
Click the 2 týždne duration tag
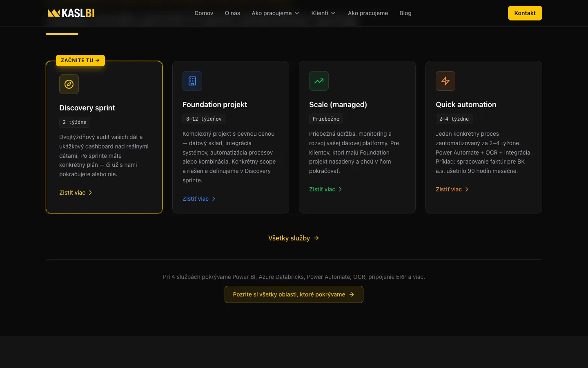coord(75,122)
